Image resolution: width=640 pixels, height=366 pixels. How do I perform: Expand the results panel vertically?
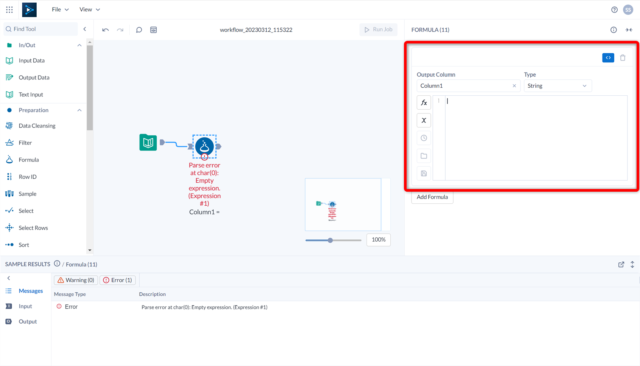[x=632, y=264]
